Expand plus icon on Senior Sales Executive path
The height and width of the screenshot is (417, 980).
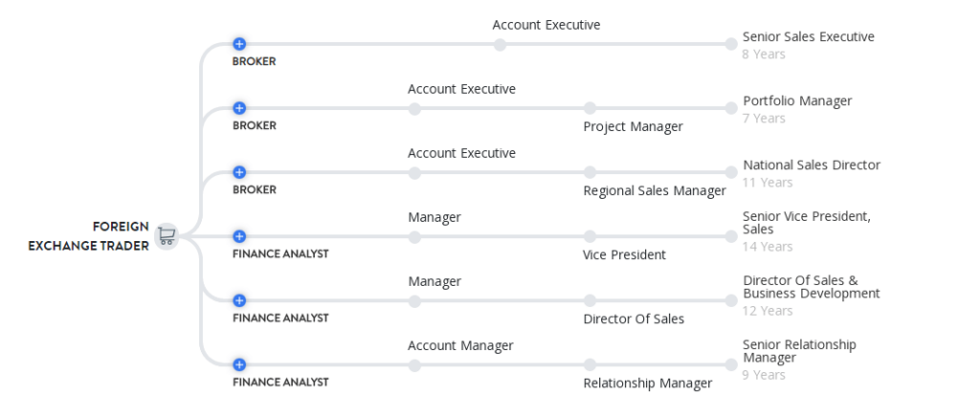point(239,44)
